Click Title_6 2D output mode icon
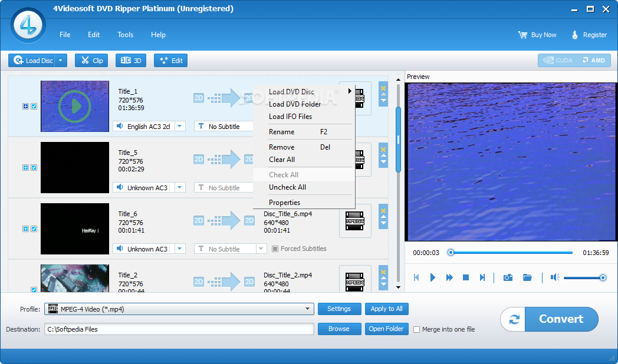Viewport: 618px width, 364px height. click(x=249, y=220)
